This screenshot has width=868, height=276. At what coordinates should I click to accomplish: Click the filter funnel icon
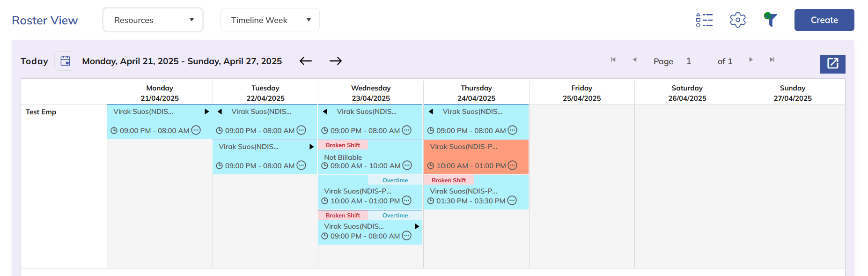tap(771, 20)
